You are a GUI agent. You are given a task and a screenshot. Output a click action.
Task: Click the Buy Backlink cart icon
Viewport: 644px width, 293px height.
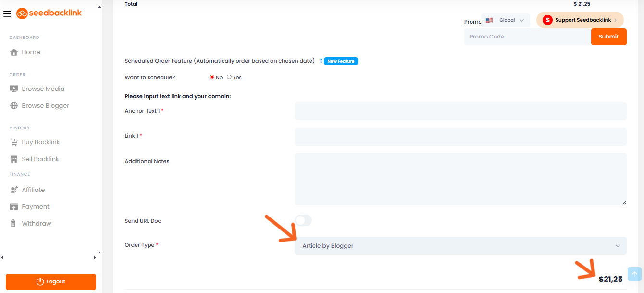(x=14, y=142)
